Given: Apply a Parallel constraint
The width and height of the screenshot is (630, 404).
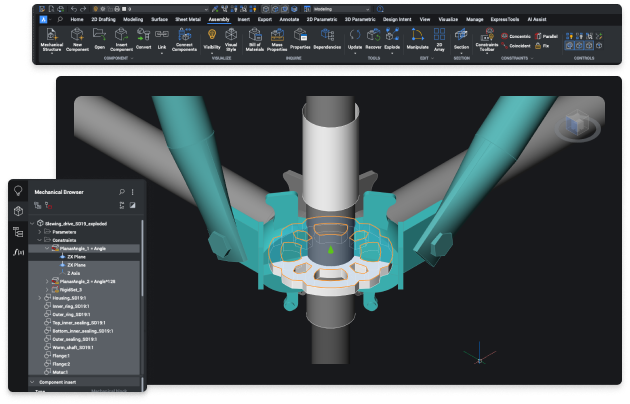Looking at the screenshot, I should [546, 36].
